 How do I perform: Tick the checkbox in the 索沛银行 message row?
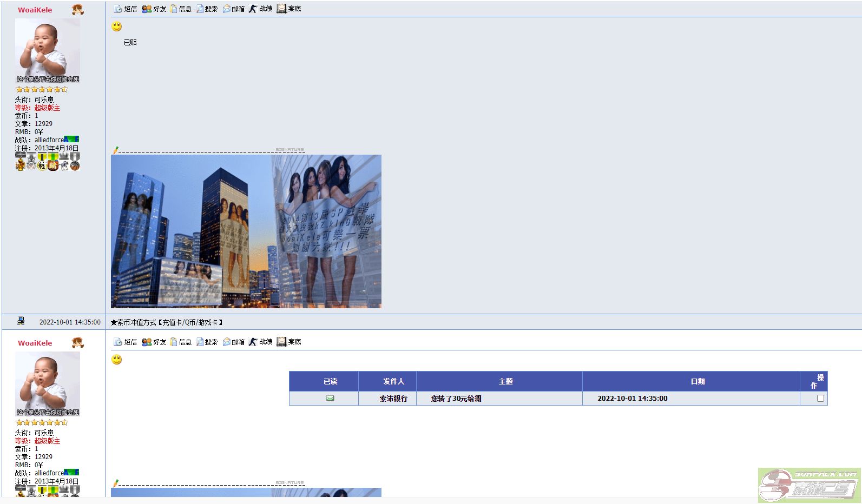point(820,399)
